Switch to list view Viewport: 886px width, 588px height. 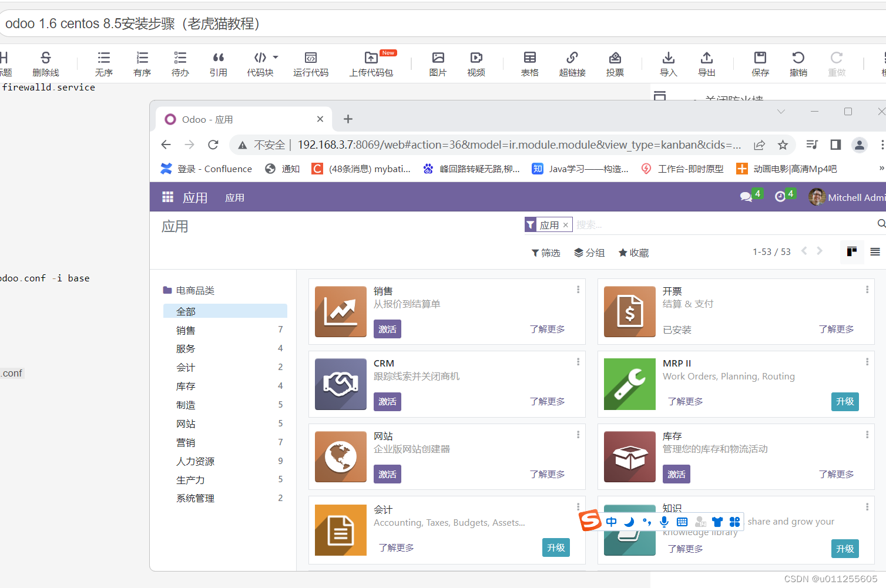875,252
